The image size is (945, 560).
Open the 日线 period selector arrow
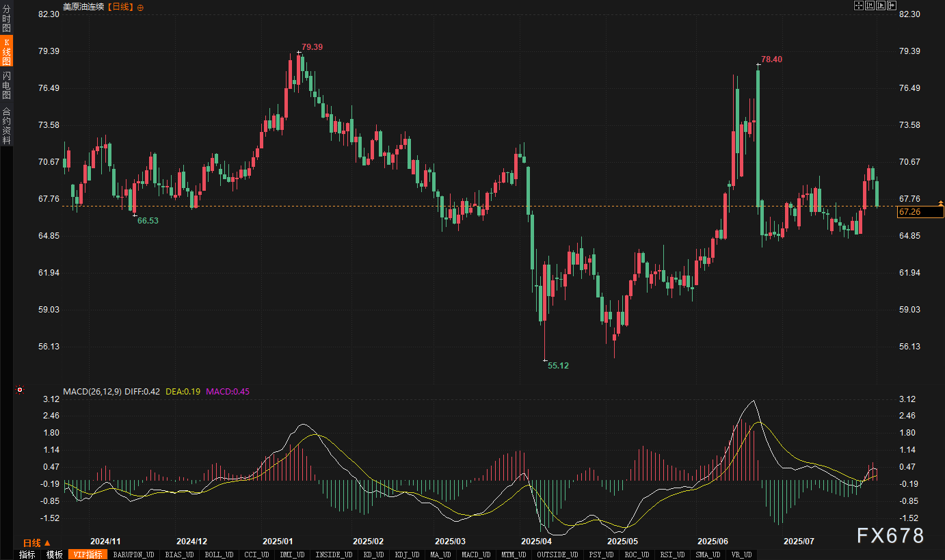click(47, 542)
